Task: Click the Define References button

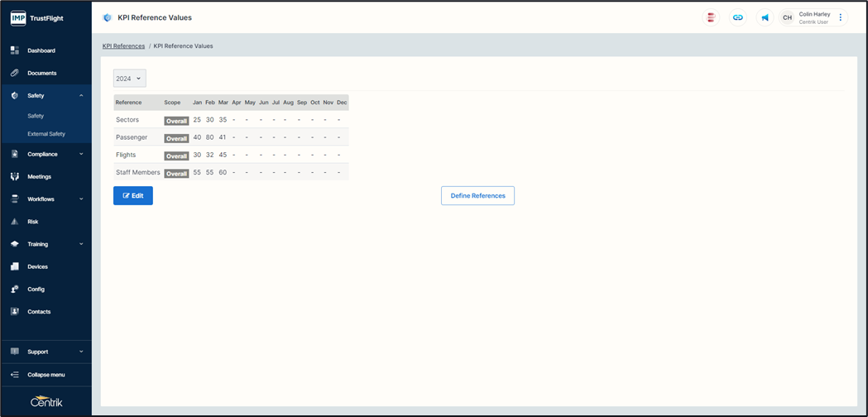Action: click(477, 196)
